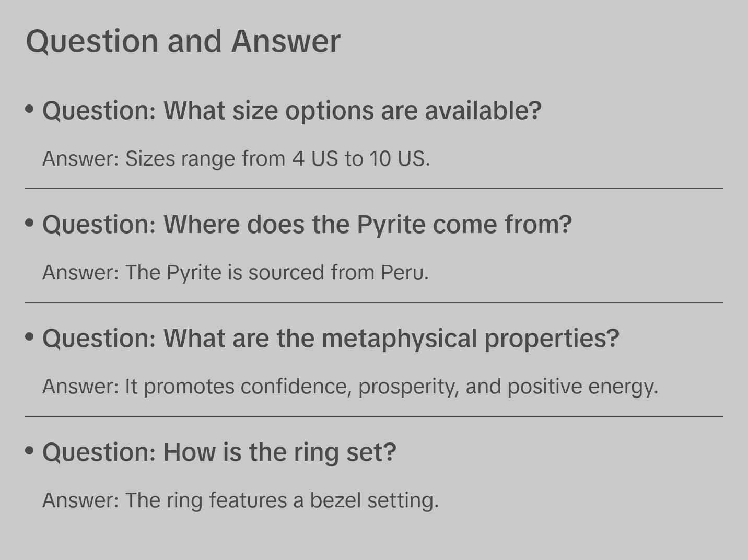Click the word "bezel" in the last answer
Viewport: 748px width, 560px height.
pos(335,500)
